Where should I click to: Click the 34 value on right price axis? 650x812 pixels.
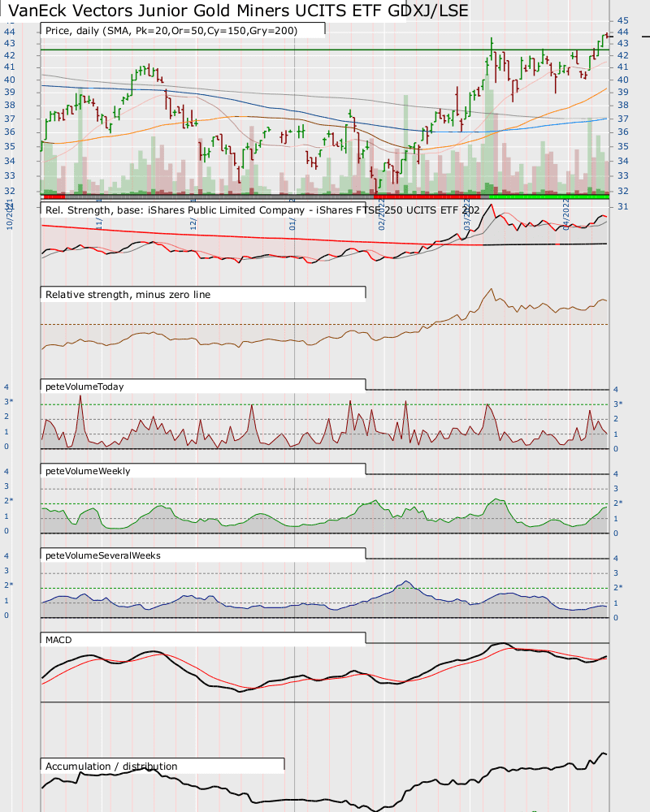[x=622, y=161]
